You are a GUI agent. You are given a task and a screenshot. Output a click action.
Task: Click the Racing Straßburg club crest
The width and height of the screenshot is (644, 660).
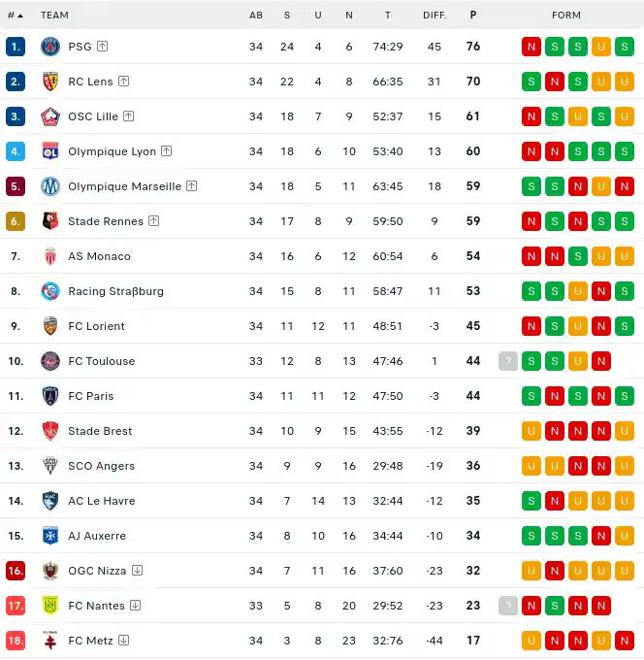pos(50,291)
